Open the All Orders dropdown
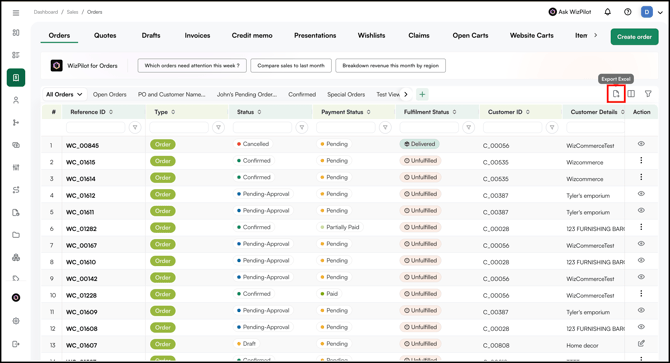Image resolution: width=670 pixels, height=363 pixels. (x=64, y=94)
